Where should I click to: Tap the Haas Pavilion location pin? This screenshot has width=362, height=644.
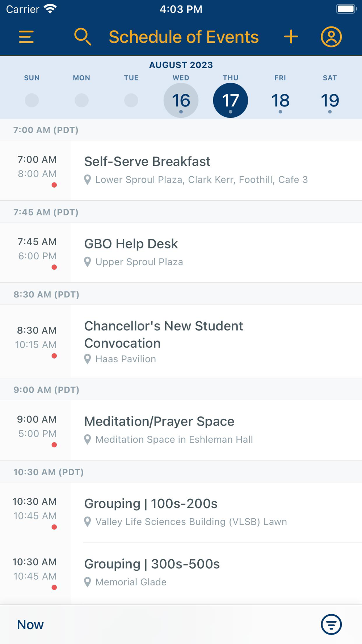coord(87,359)
